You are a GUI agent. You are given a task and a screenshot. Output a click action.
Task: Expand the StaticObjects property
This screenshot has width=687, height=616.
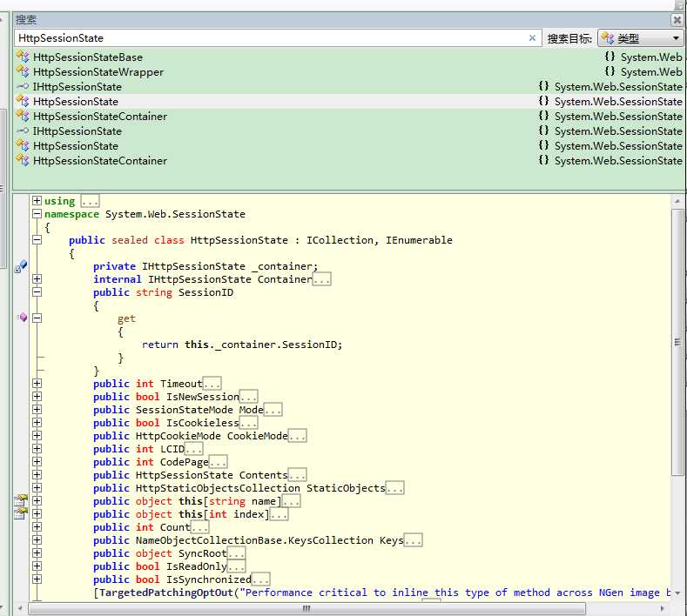point(37,488)
